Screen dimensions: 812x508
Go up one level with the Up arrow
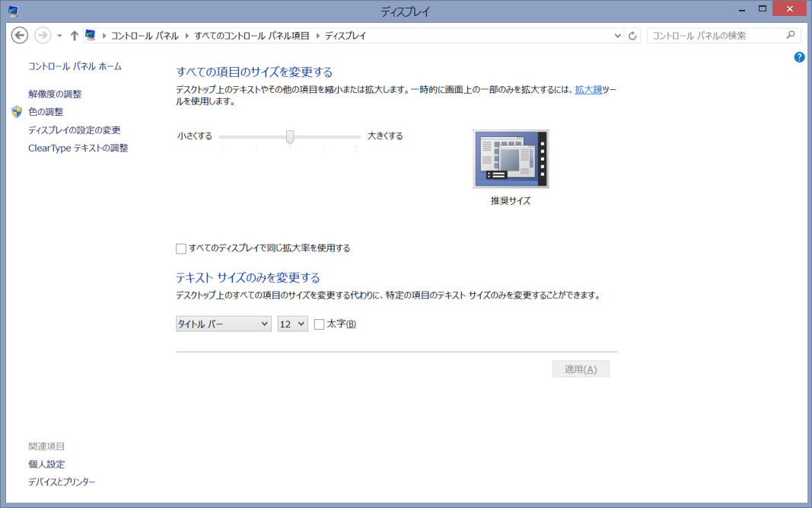(74, 35)
